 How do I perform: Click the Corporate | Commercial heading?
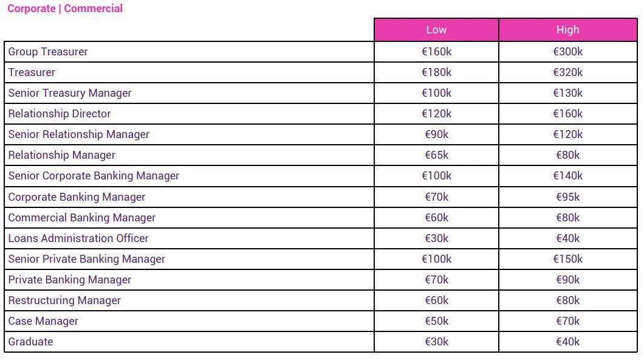tap(65, 9)
